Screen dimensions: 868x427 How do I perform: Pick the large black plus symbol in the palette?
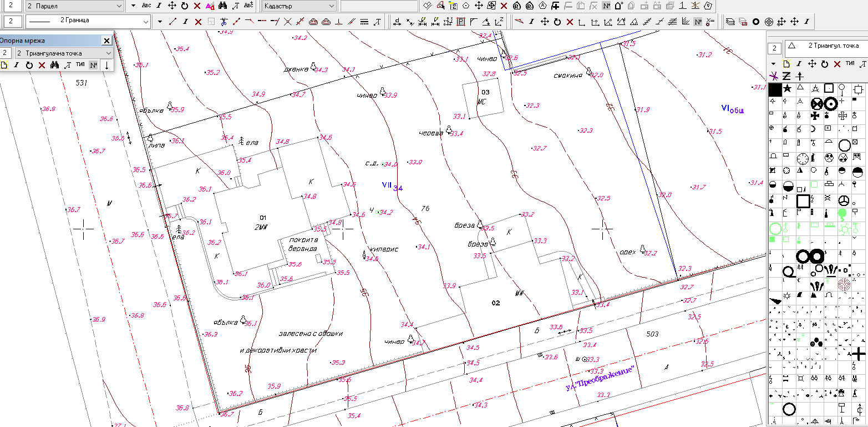(859, 354)
